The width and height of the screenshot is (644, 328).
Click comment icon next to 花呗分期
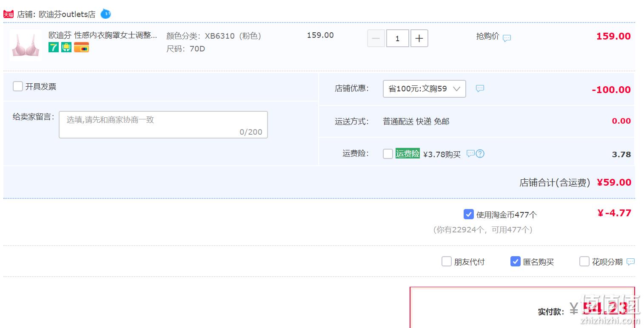tap(631, 262)
